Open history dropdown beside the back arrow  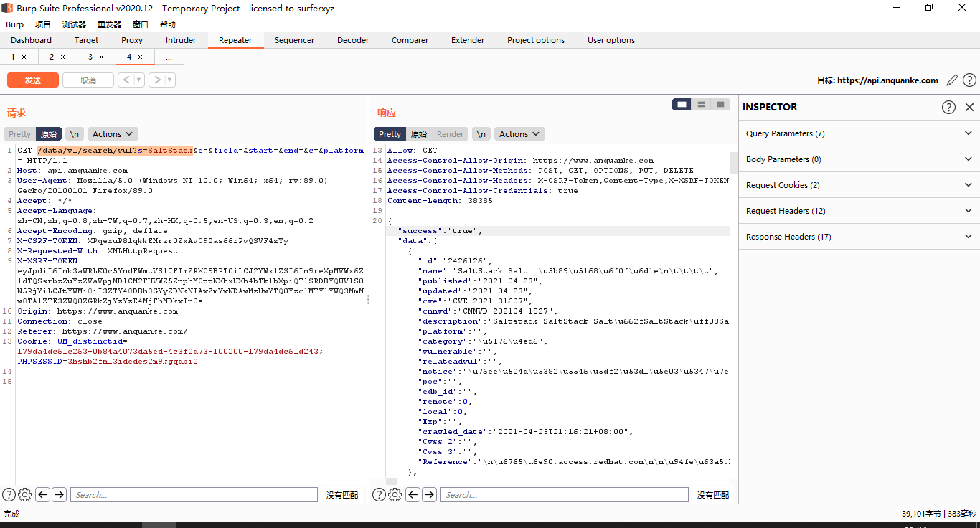139,80
